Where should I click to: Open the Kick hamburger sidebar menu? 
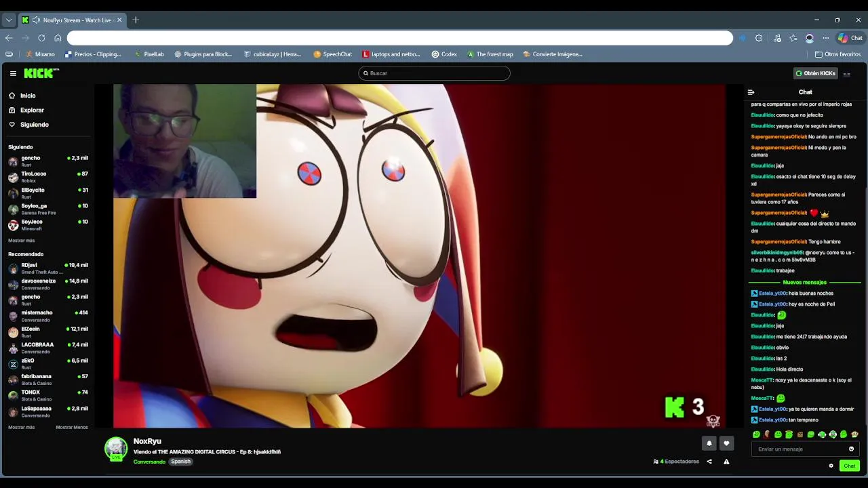click(13, 73)
